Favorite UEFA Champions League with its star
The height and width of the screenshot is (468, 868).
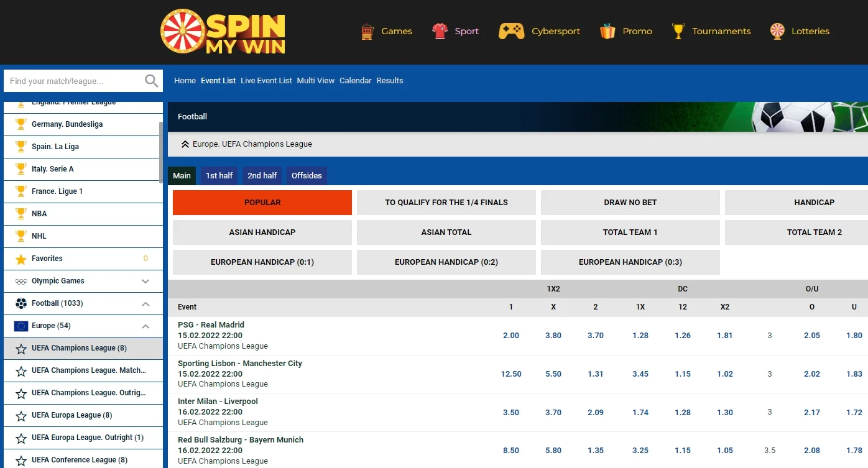pos(22,348)
